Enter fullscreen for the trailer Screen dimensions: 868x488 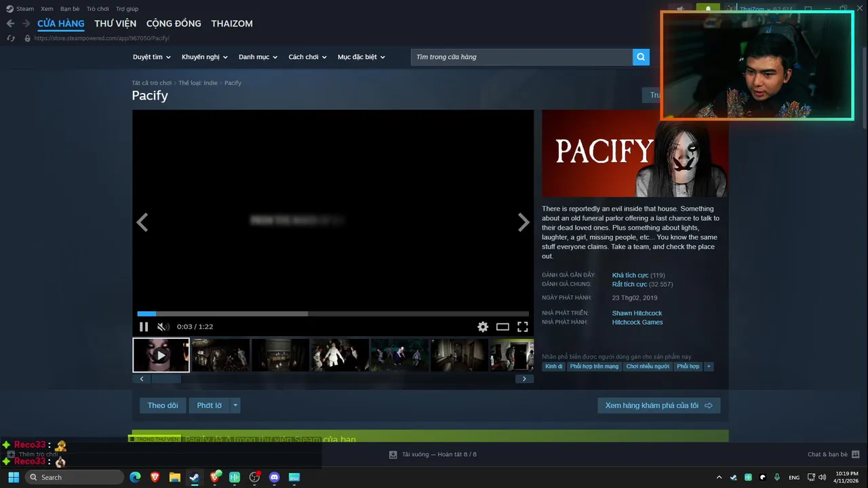(523, 327)
